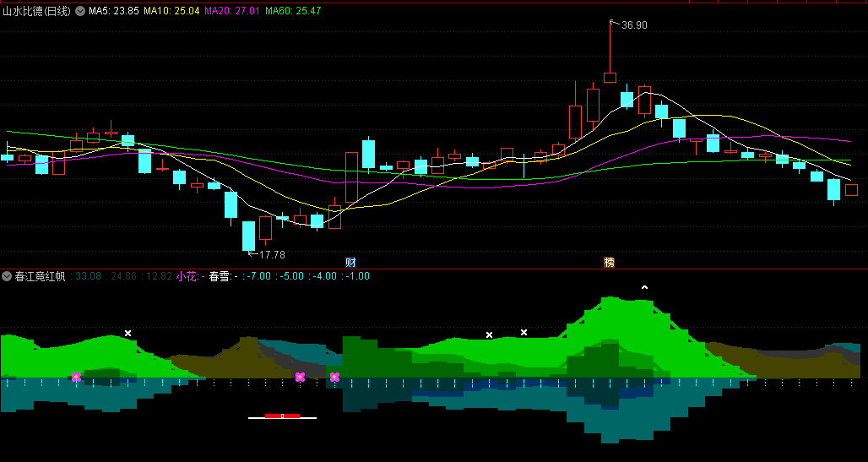
Task: Click the red bar signal below indicator
Action: tap(282, 416)
